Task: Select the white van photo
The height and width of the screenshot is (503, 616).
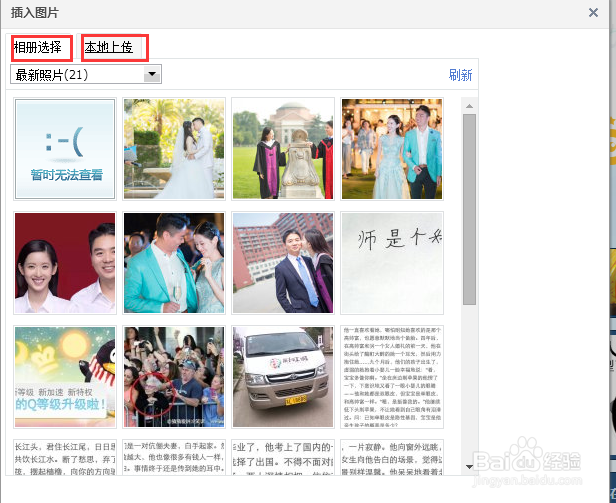Action: pyautogui.click(x=283, y=377)
